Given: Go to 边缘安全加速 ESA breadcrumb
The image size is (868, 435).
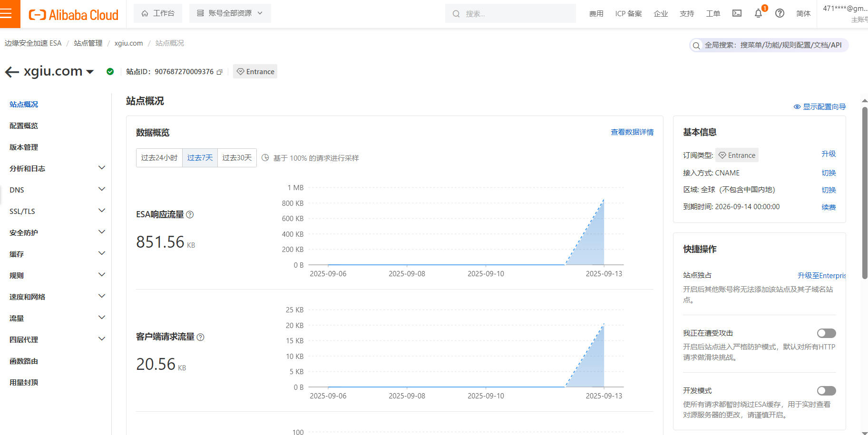Looking at the screenshot, I should tap(33, 43).
